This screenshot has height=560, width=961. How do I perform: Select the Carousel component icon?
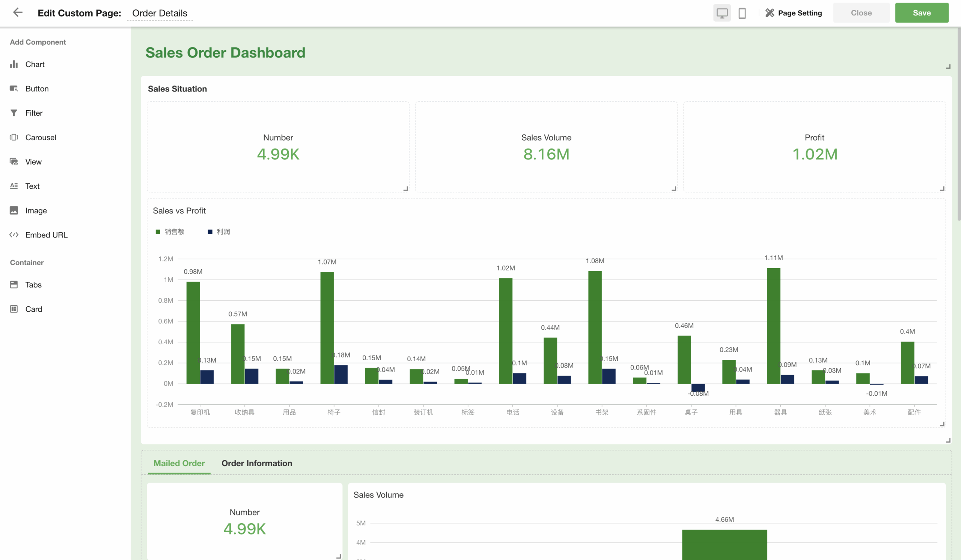pyautogui.click(x=14, y=137)
